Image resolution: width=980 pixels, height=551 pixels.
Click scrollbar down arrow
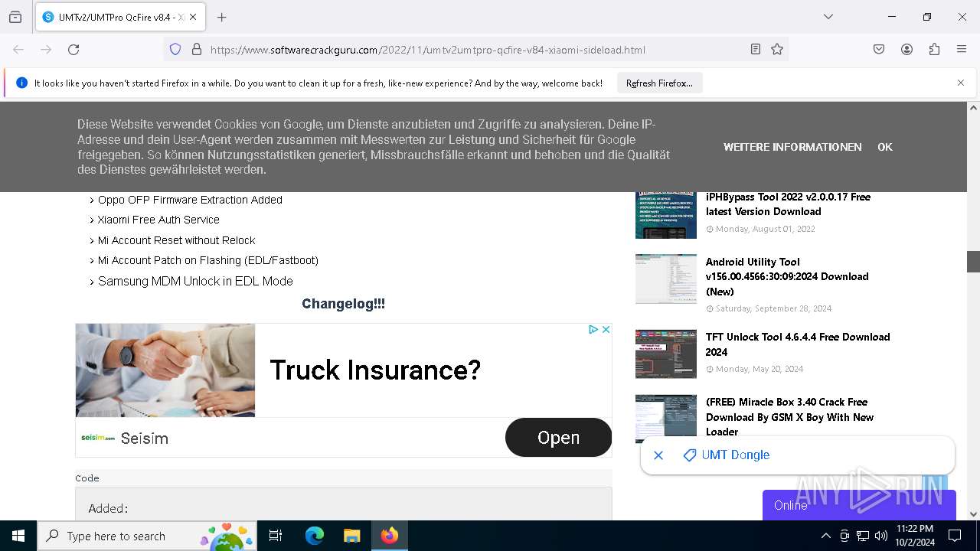(973, 514)
